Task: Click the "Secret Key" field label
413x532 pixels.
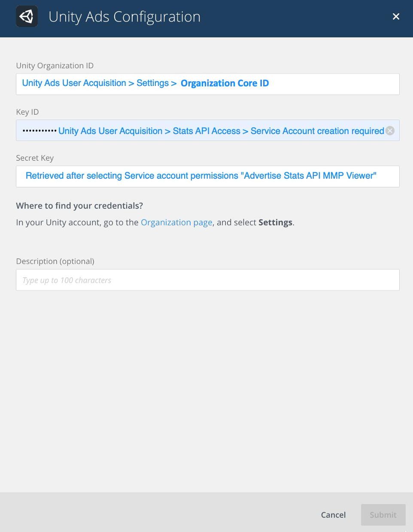Action: 35,158
